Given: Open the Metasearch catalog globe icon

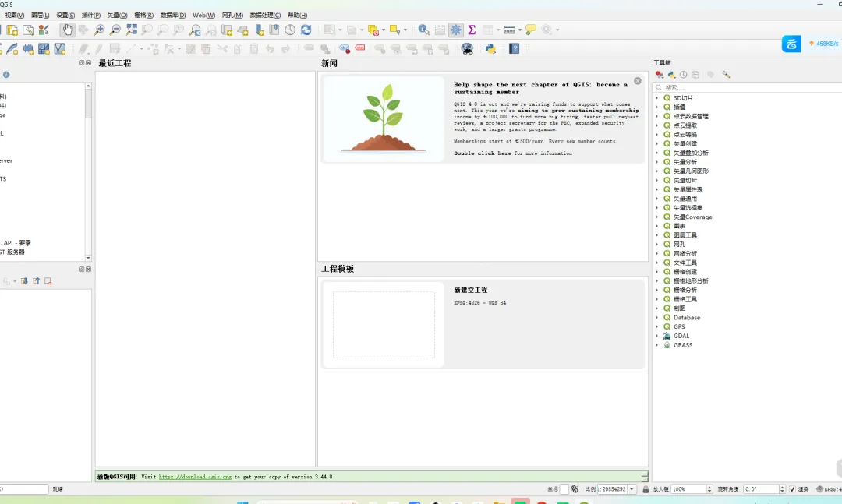Looking at the screenshot, I should tap(467, 49).
